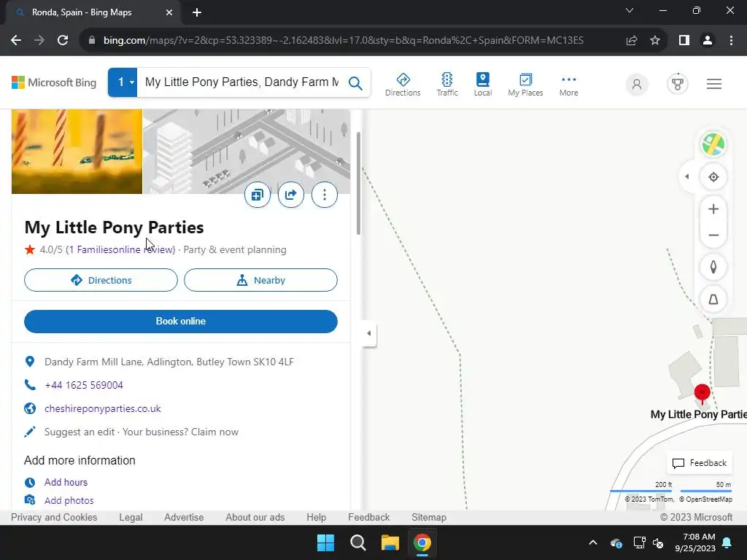The image size is (747, 560).
Task: Collapse the map controls side arrow
Action: (x=687, y=176)
